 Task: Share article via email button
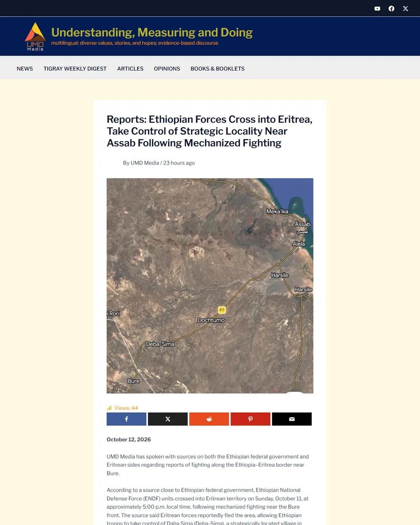[x=292, y=419]
